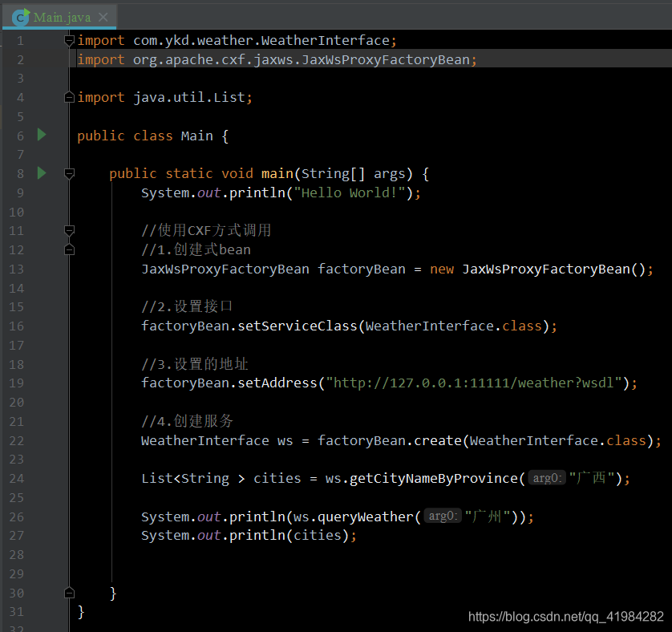Click the closing brace on line 31
This screenshot has width=672, height=632.
[x=81, y=612]
